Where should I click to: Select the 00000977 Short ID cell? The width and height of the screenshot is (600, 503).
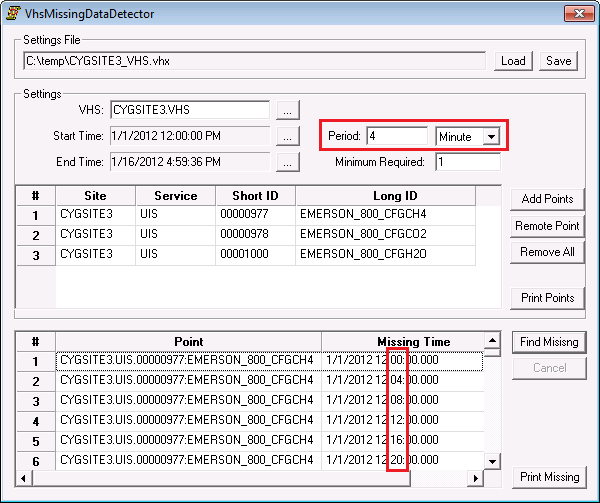pos(255,214)
